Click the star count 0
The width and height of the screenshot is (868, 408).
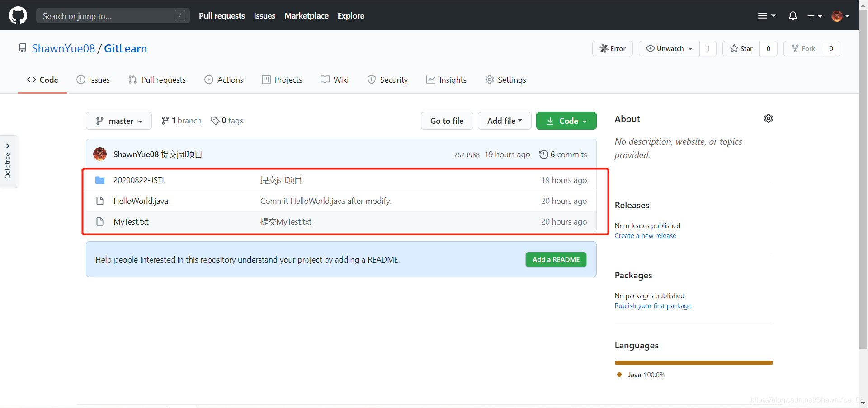coord(769,48)
